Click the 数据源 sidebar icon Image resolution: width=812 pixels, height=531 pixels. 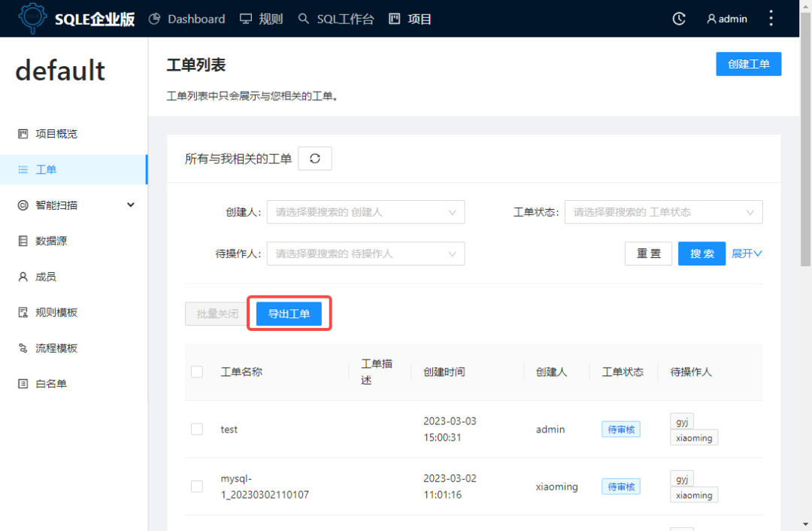click(x=23, y=241)
